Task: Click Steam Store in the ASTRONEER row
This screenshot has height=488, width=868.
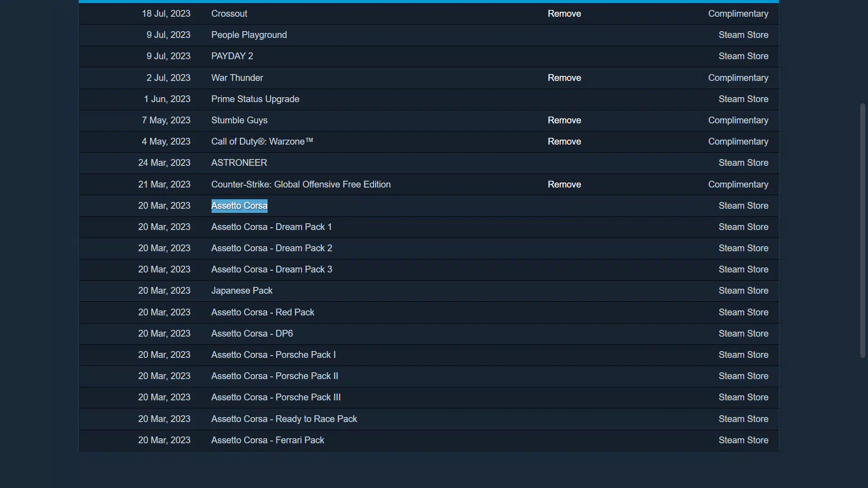Action: pyautogui.click(x=744, y=163)
